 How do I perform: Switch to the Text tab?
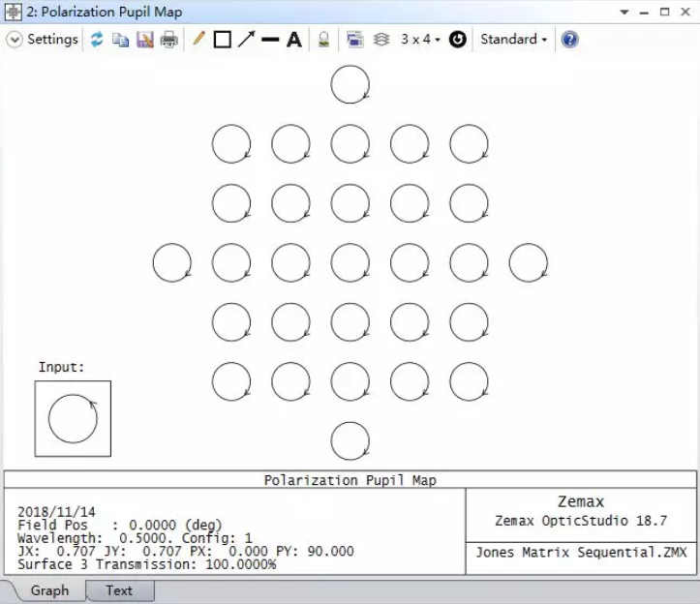pyautogui.click(x=119, y=590)
